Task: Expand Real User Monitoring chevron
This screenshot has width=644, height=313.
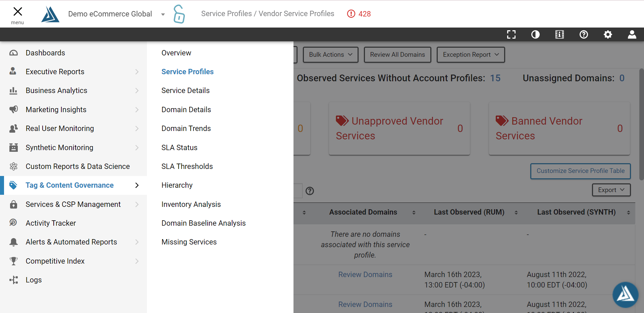Action: (137, 128)
